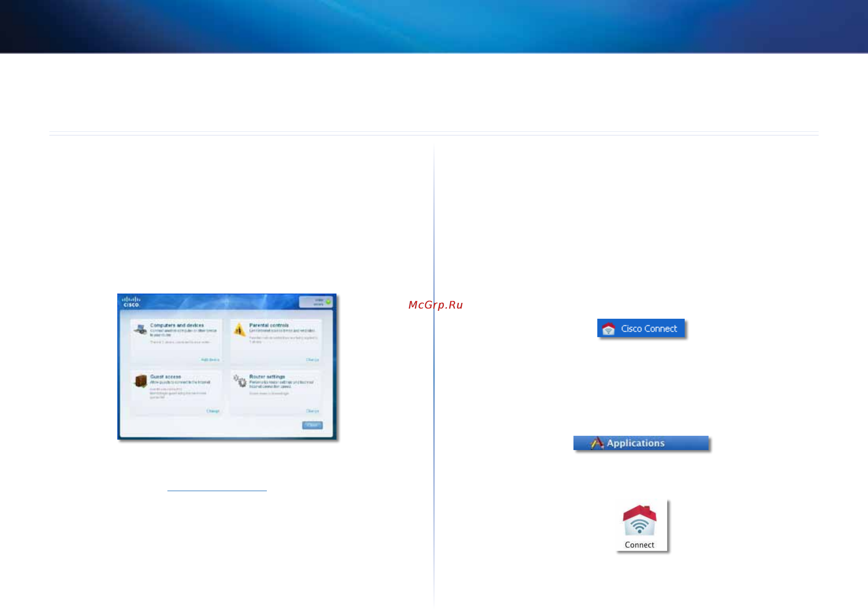Click the Parental controls warning sign icon
868x609 pixels.
coord(239,329)
